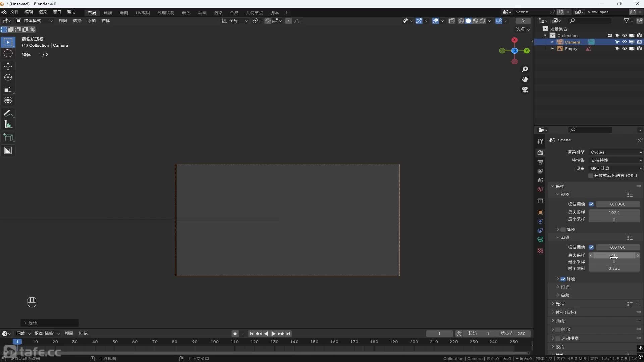Click the 选项 options button in viewport
Image resolution: width=644 pixels, height=362 pixels.
(522, 29)
